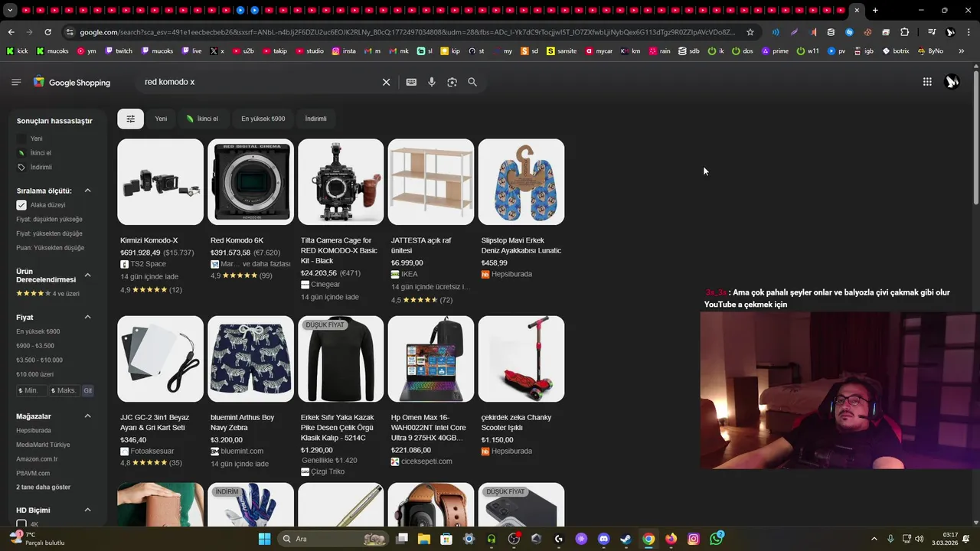
Task: Tick the 4K checkbox under HD Biçimi
Action: click(21, 524)
